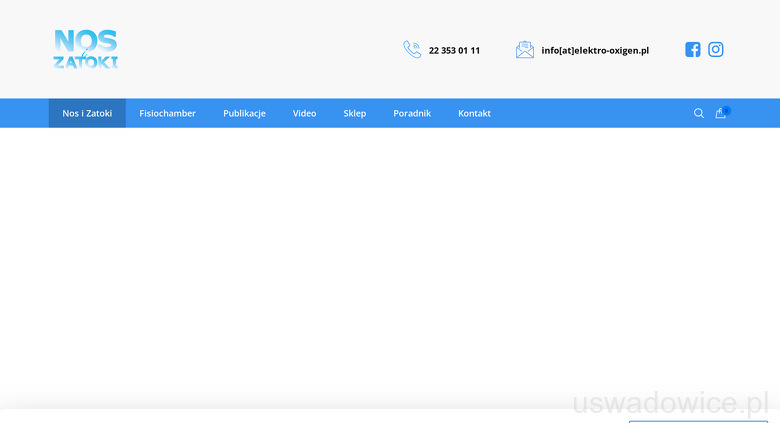The image size is (780, 423).
Task: Click the outlined button at bottom right
Action: [698, 421]
